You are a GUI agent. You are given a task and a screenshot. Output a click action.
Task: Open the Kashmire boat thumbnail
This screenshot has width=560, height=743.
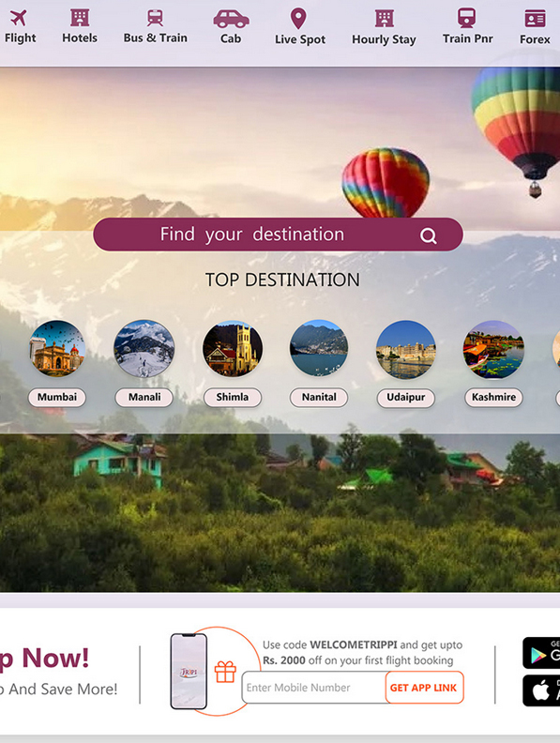click(493, 349)
